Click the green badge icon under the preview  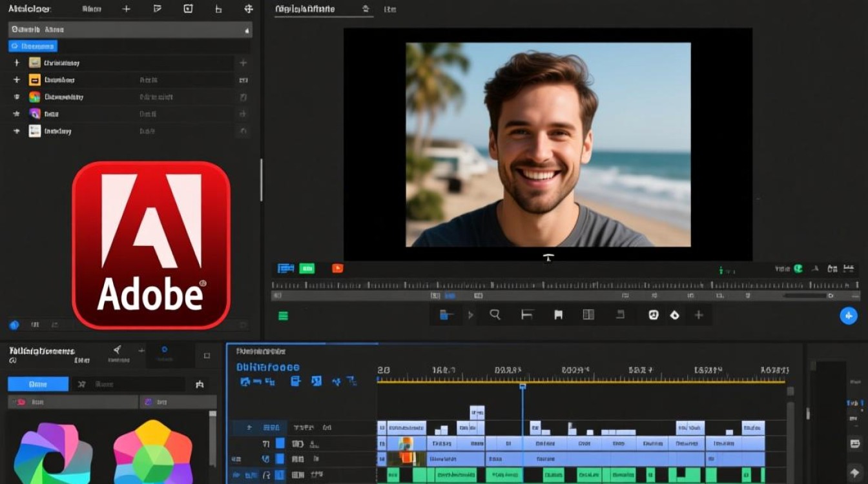point(307,268)
